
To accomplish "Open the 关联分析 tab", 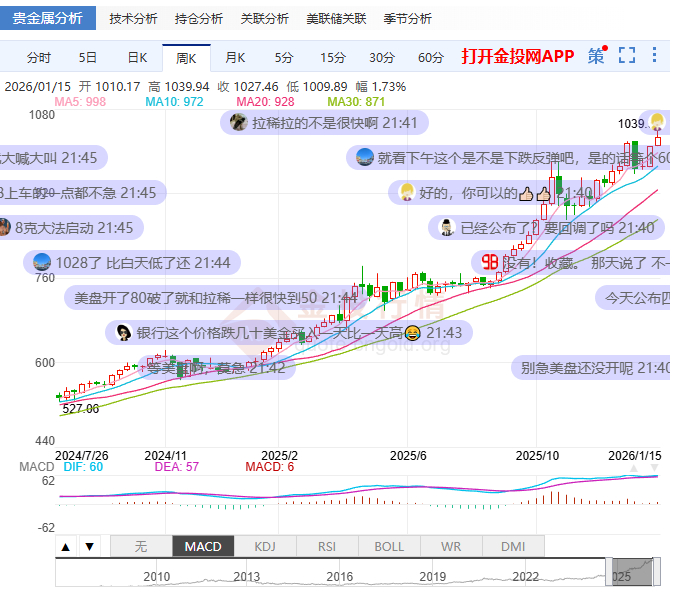I will 265,19.
